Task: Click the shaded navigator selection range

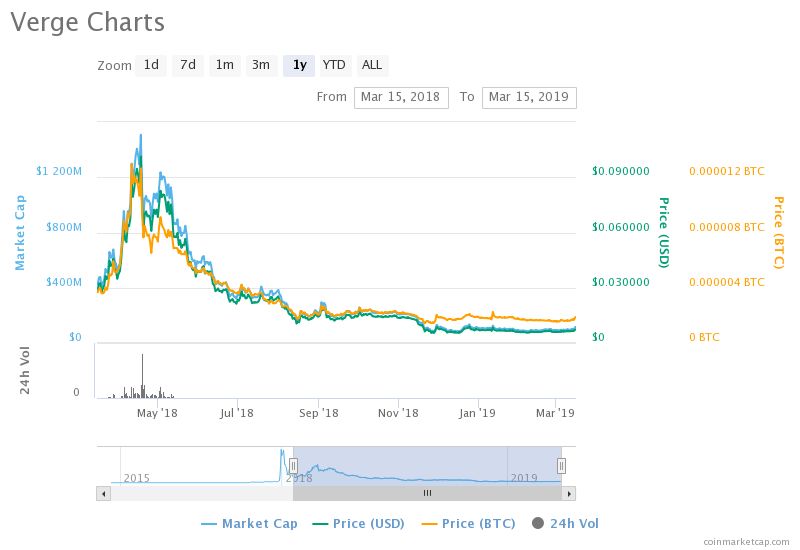Action: click(428, 466)
